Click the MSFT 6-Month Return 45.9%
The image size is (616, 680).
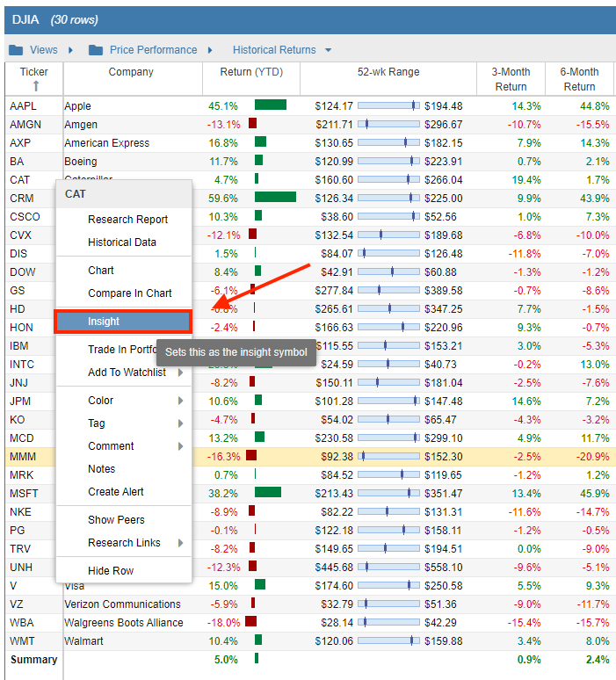(x=595, y=494)
